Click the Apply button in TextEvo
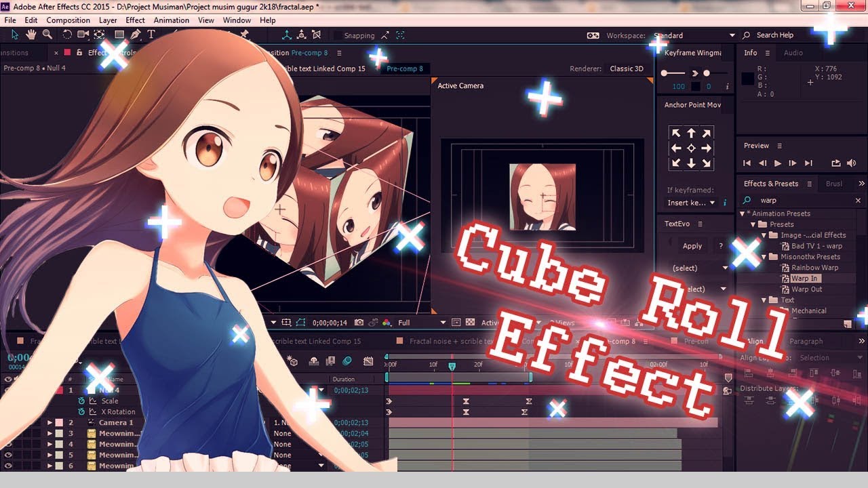Viewport: 868px width, 488px height. click(692, 246)
